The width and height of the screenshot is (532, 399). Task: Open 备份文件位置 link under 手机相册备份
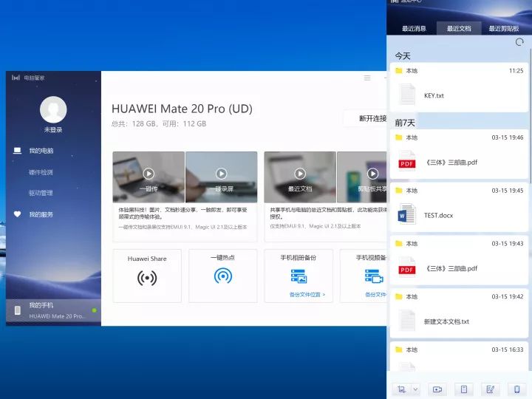point(307,295)
